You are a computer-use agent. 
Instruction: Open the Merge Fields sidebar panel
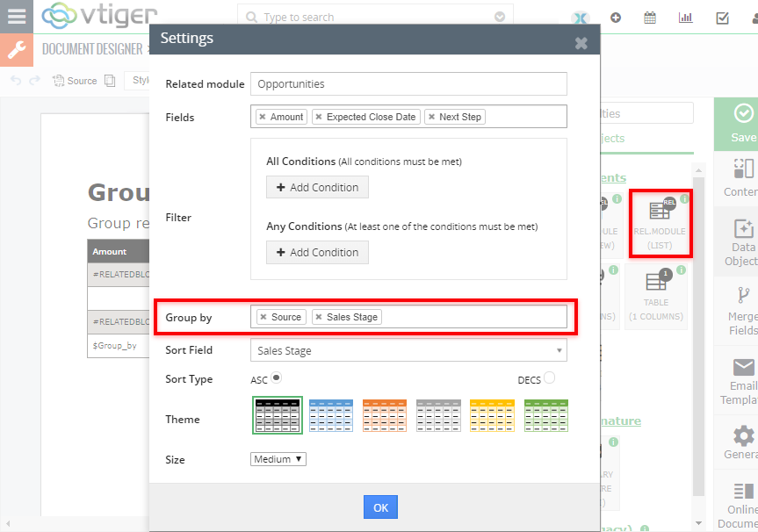[x=736, y=311]
